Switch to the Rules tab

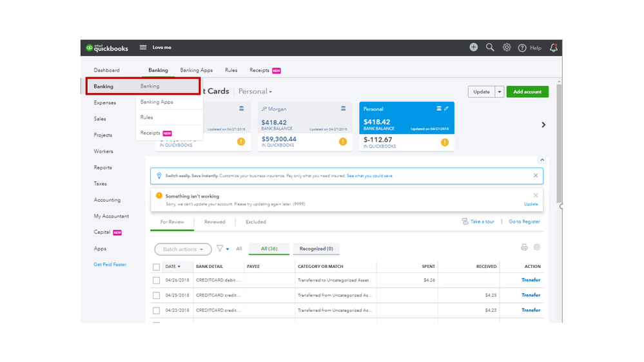coord(231,70)
